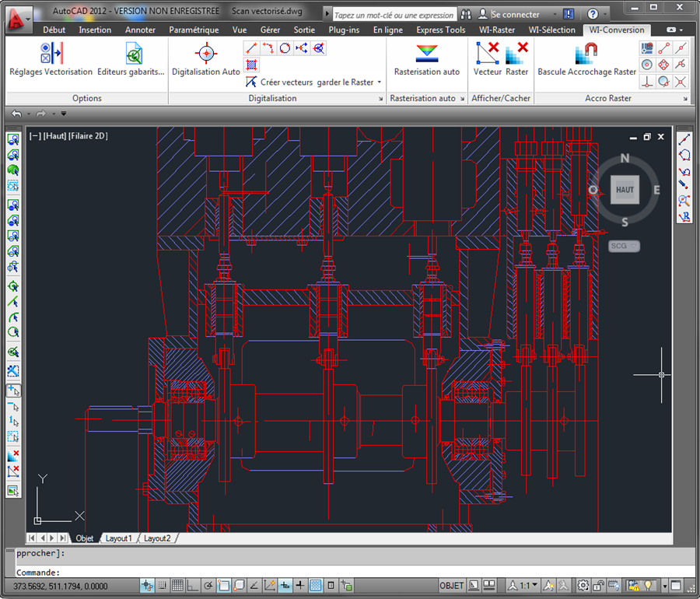Switch to the Layout1 tab
The image size is (700, 599).
[118, 538]
